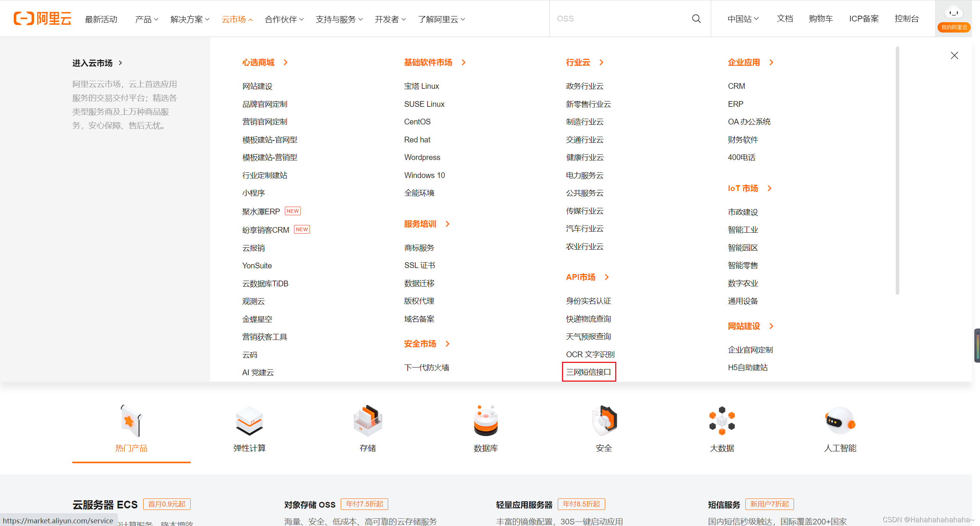Open My Aliyun avatar icon
This screenshot has width=980, height=526.
[953, 13]
